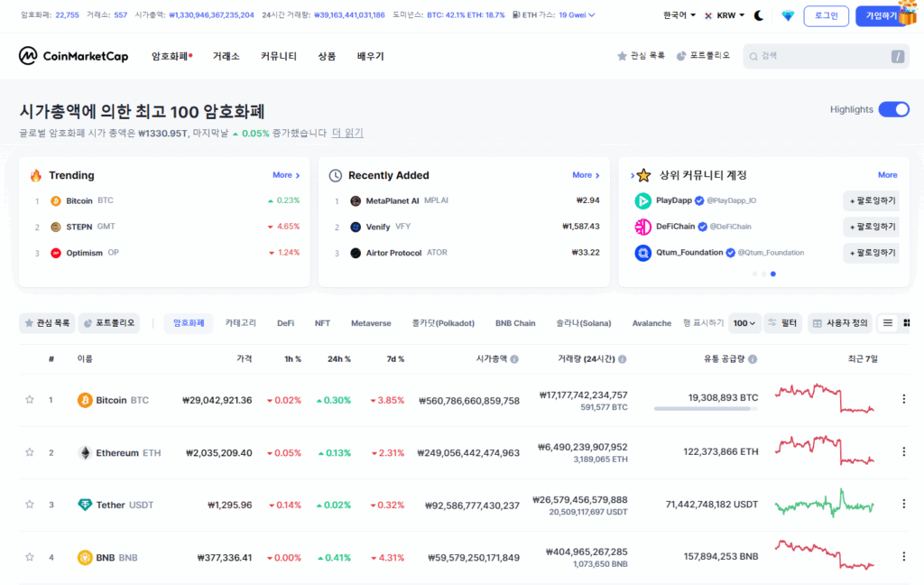The height and width of the screenshot is (585, 924).
Task: Select the list view icon
Action: (888, 322)
